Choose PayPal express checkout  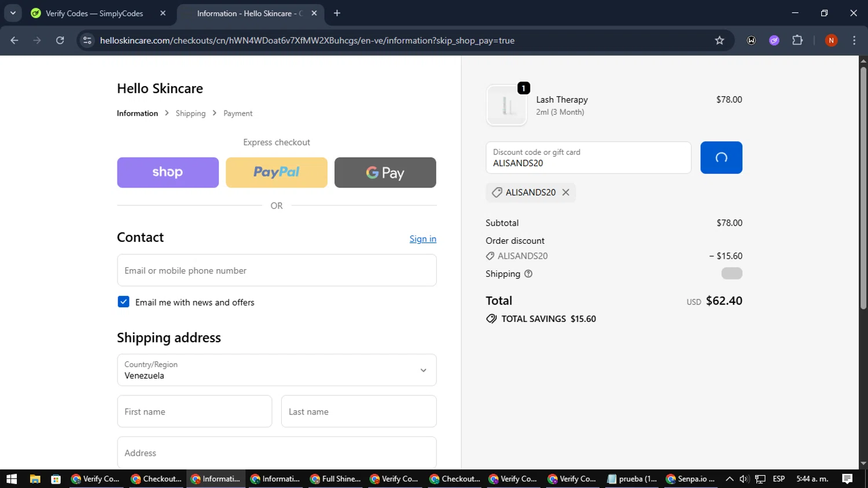pos(277,173)
